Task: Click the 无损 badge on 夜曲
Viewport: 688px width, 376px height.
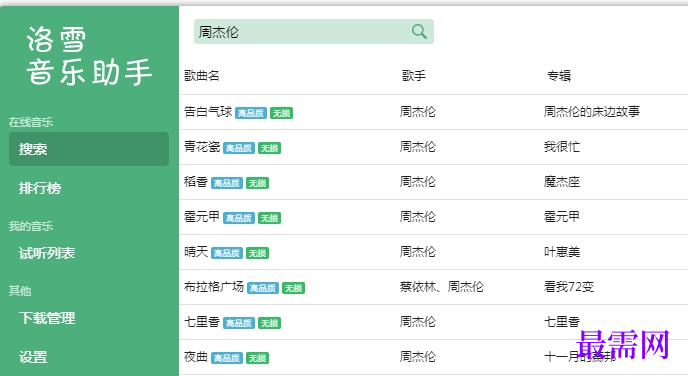Action: point(258,358)
